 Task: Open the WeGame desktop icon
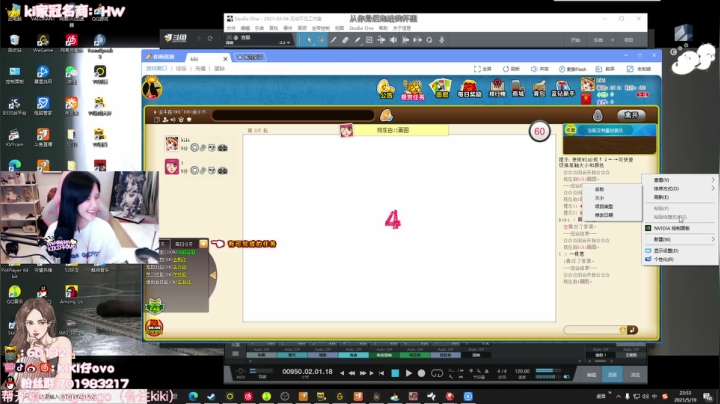pyautogui.click(x=43, y=44)
